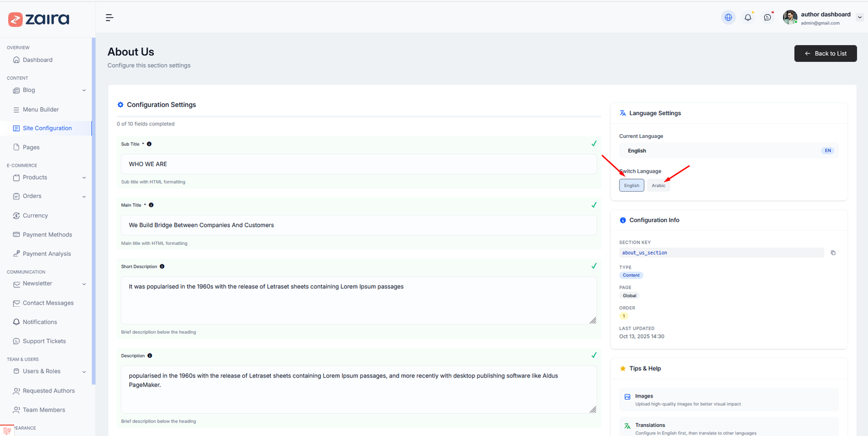Click into the Main Title input field

358,225
